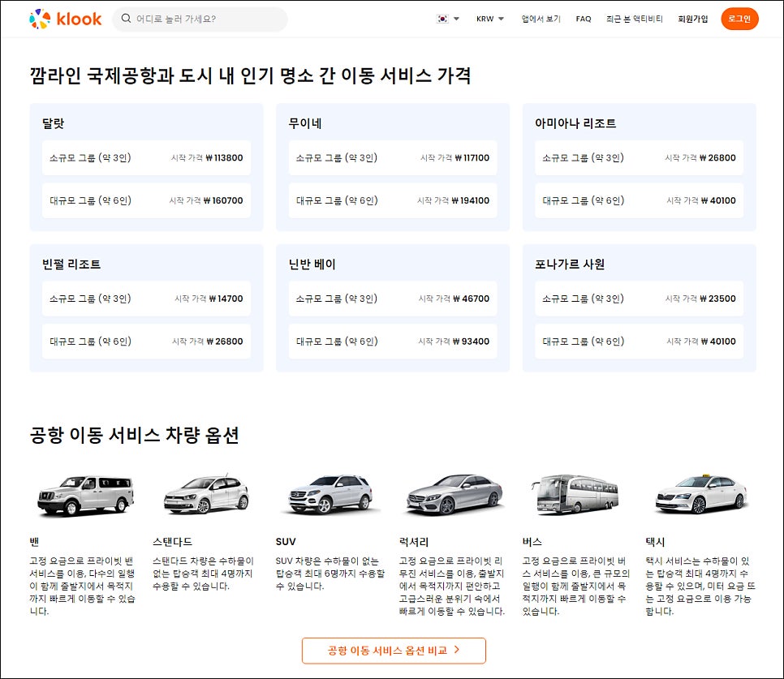This screenshot has height=679, width=784.
Task: Click the van (밴) vehicle image
Action: 86,495
